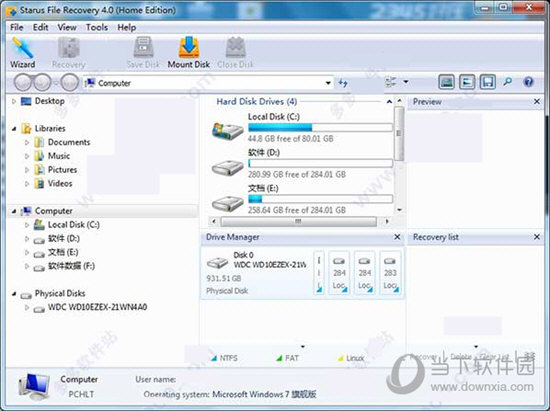The width and height of the screenshot is (550, 411).
Task: Refresh the current location
Action: tap(343, 83)
